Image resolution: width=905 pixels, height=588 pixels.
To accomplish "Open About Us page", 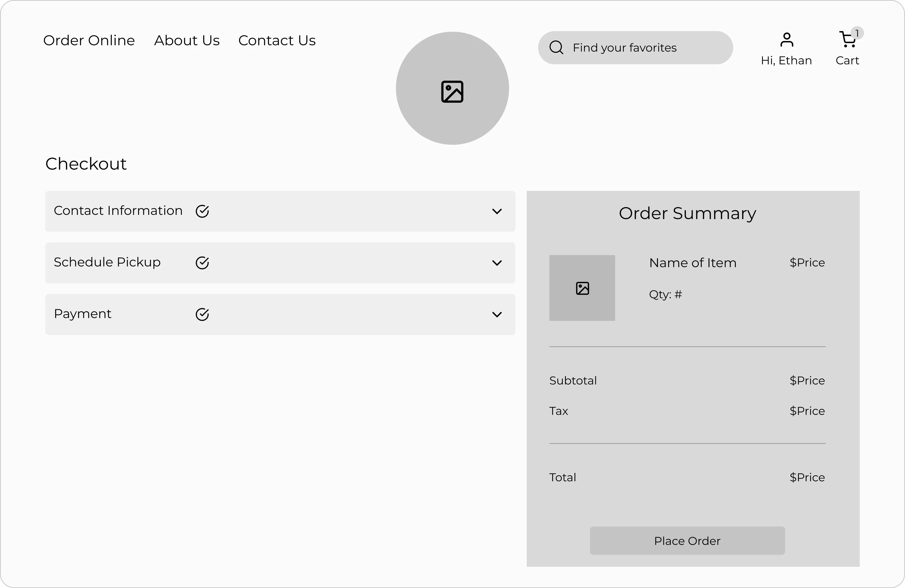I will (187, 40).
